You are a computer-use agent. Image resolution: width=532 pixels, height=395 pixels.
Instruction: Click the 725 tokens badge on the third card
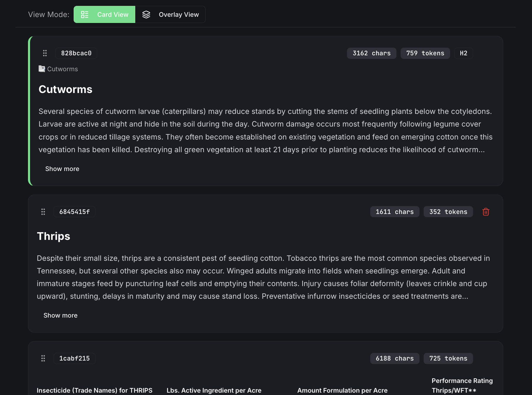[448, 358]
